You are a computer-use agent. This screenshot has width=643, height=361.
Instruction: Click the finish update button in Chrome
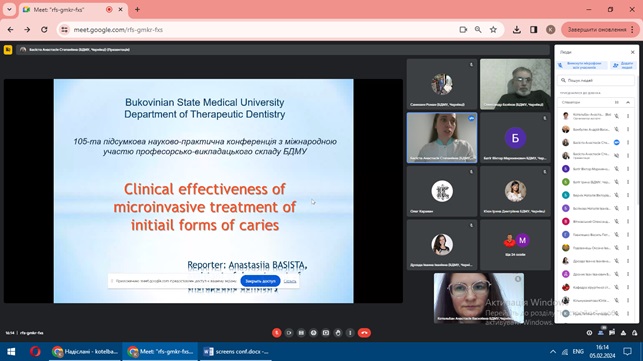coord(600,30)
